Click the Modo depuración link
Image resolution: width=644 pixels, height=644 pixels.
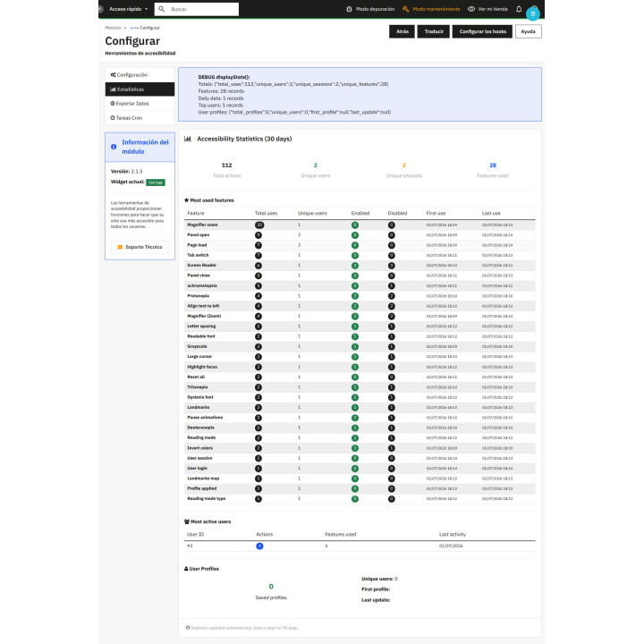[370, 9]
